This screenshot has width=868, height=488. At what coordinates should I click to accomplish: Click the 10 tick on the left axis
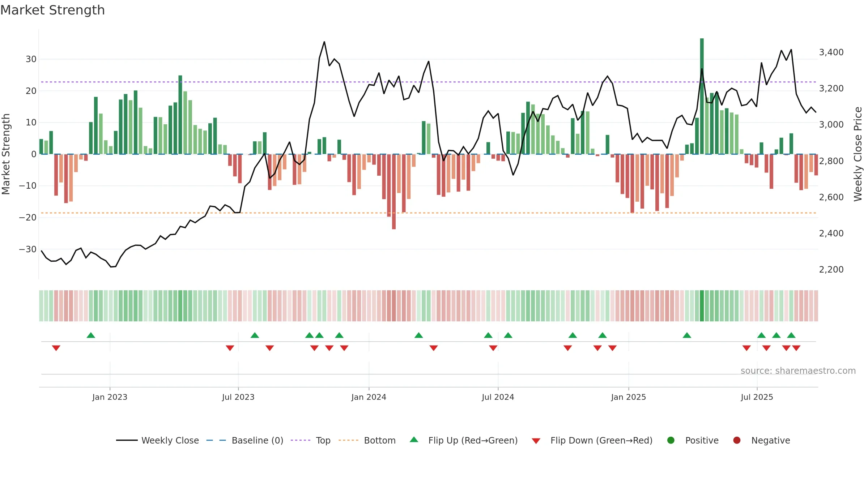(x=31, y=123)
